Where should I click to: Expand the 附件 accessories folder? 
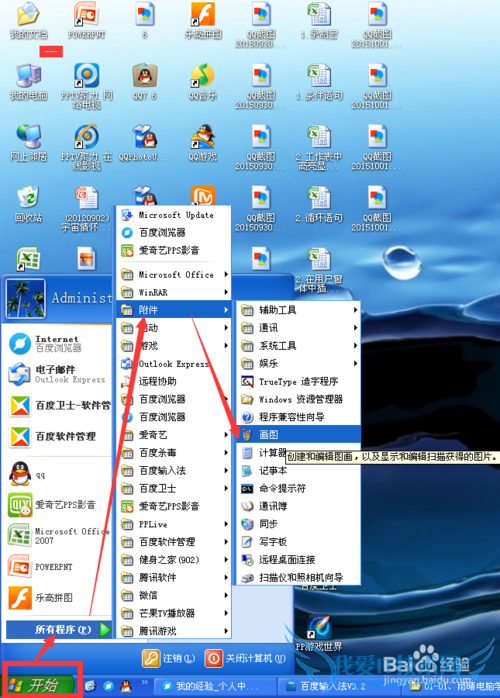click(174, 310)
